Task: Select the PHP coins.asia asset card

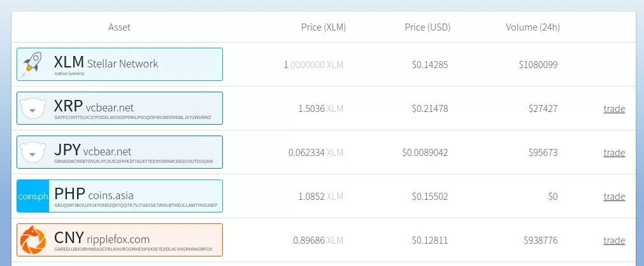Action: [120, 196]
